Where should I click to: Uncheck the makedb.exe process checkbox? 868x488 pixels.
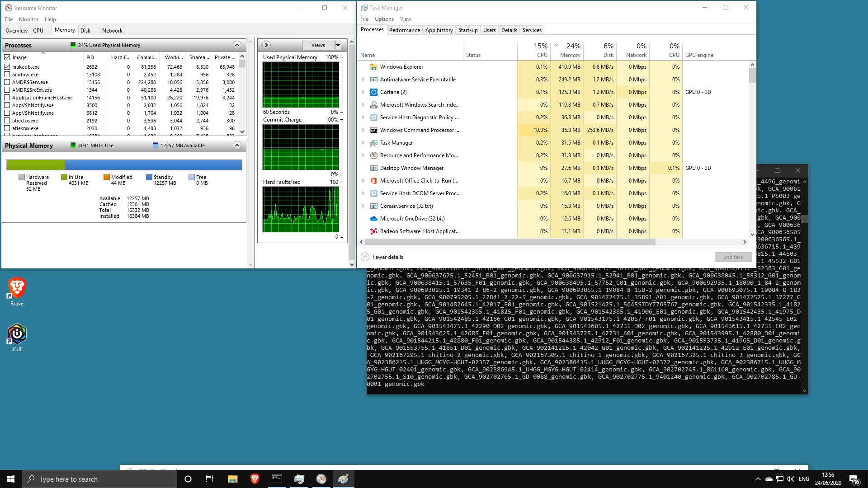pos(7,67)
